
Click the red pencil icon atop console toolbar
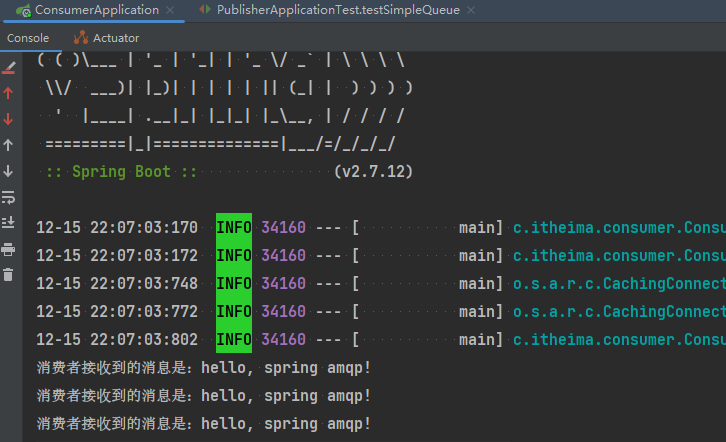coord(9,67)
